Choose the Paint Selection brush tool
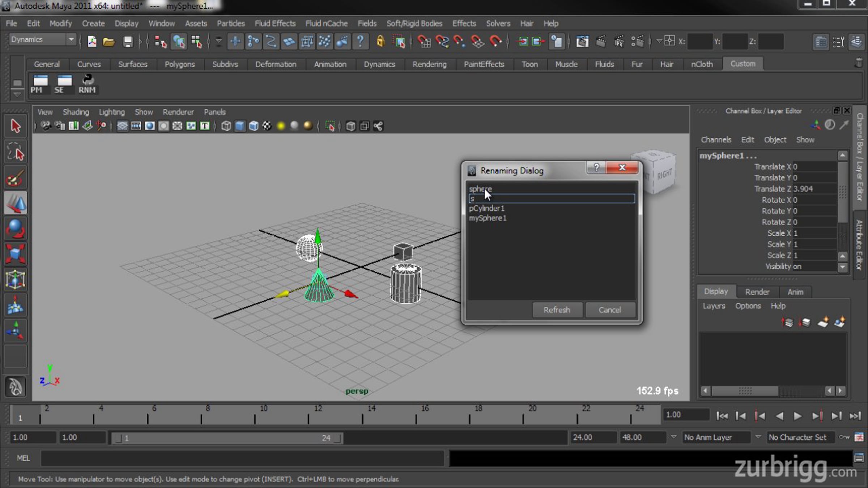 [15, 178]
